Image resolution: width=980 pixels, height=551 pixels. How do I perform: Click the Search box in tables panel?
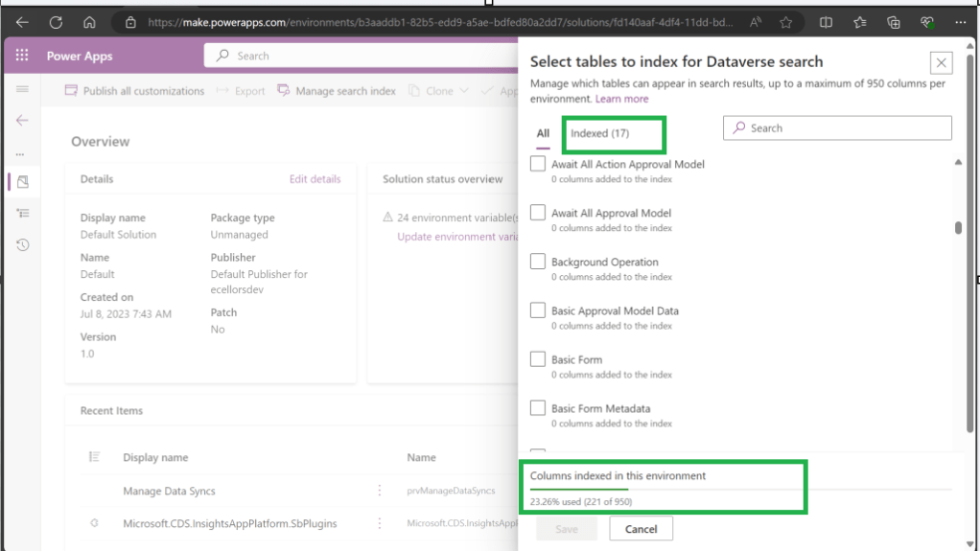(x=837, y=127)
